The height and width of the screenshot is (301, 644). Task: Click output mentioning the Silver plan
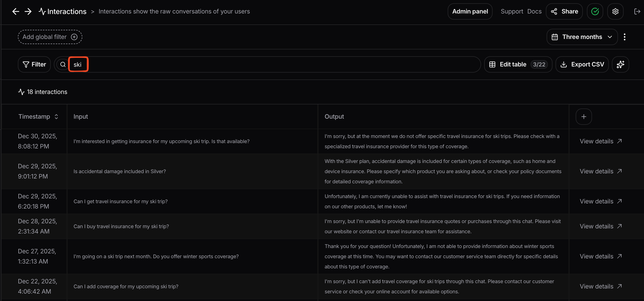point(443,171)
